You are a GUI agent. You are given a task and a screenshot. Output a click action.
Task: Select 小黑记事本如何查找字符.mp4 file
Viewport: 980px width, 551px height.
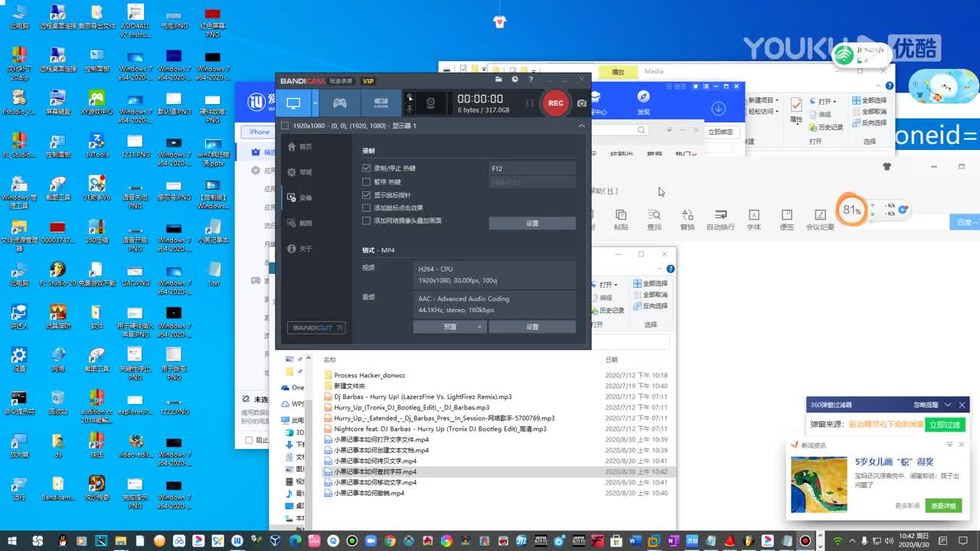tap(375, 471)
